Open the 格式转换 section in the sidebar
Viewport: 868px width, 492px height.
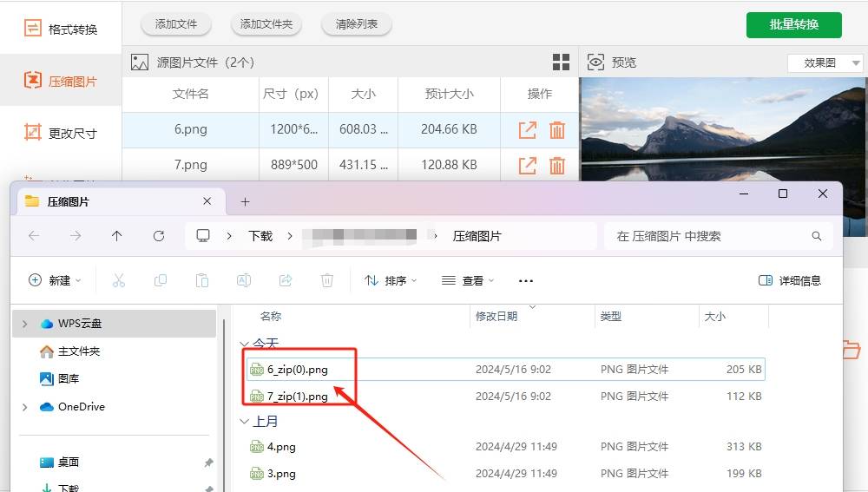pyautogui.click(x=61, y=29)
